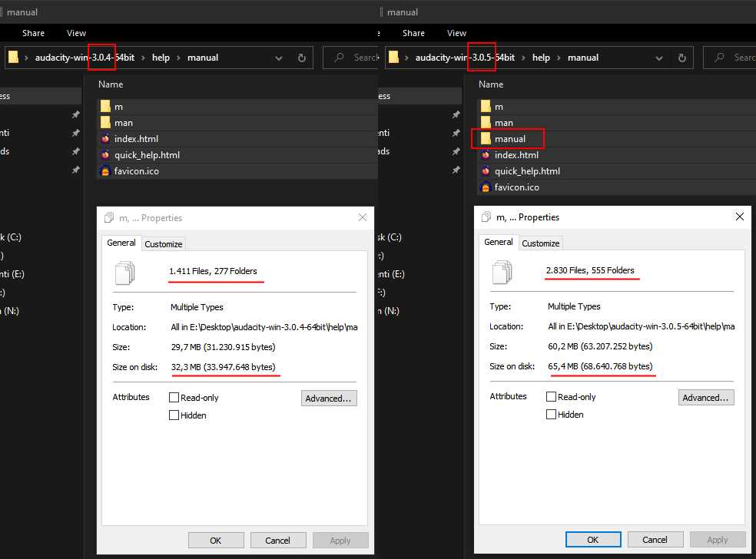Click the multiple-files icon beside '1.411 Files, 277 Folders'
The height and width of the screenshot is (559, 756).
(125, 273)
